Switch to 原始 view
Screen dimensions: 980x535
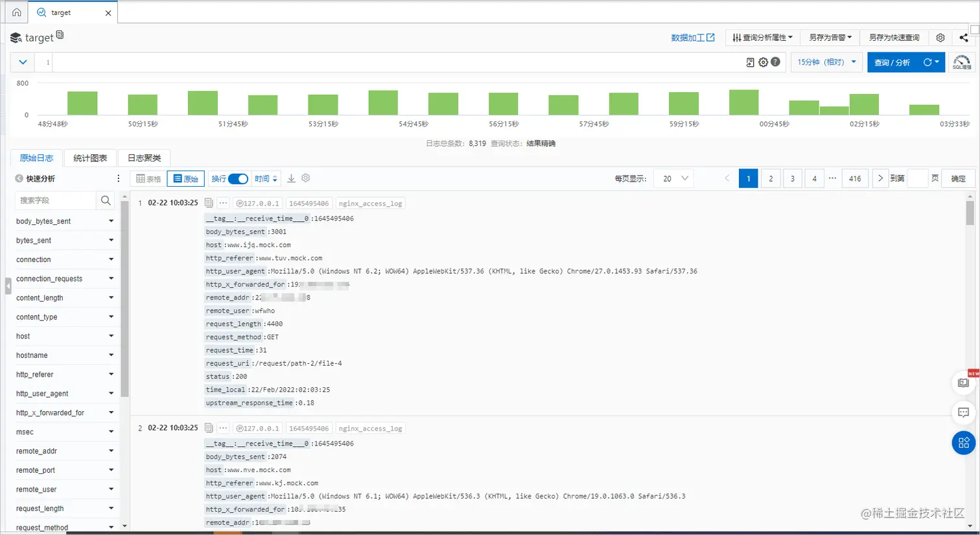pyautogui.click(x=186, y=178)
